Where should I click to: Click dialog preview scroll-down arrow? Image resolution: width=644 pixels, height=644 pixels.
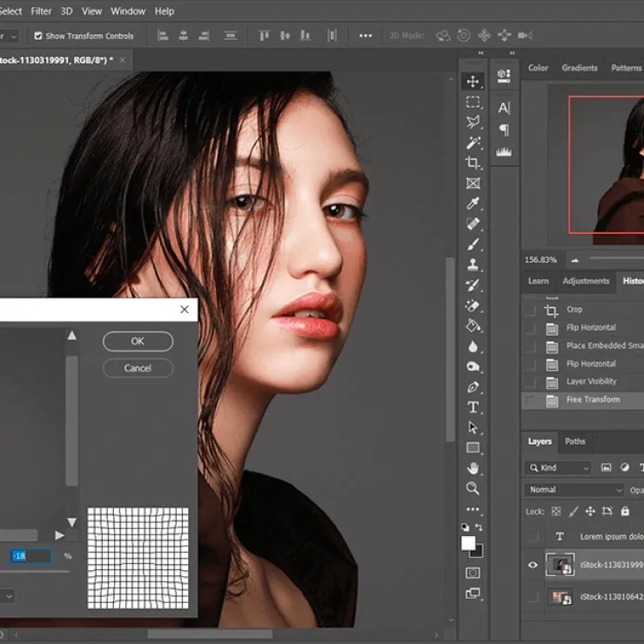click(x=72, y=522)
